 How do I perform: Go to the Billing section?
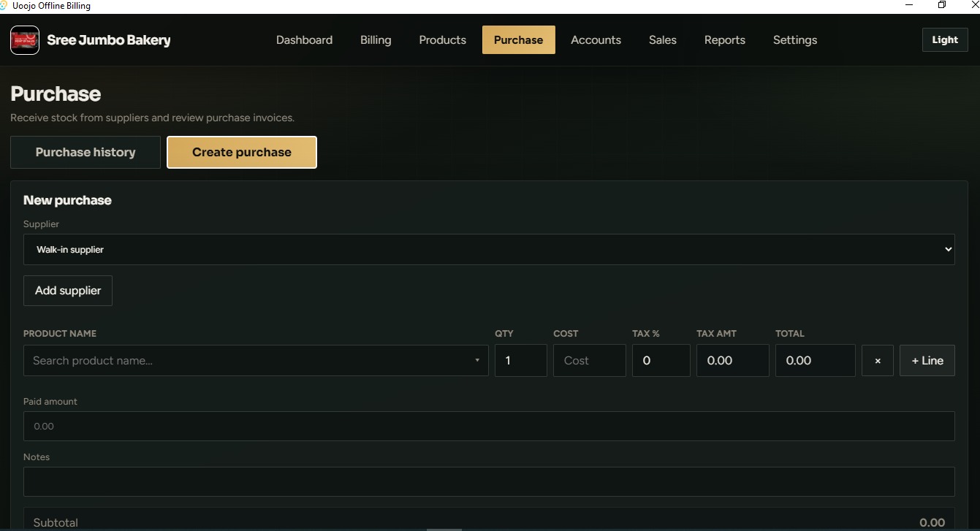click(x=376, y=40)
